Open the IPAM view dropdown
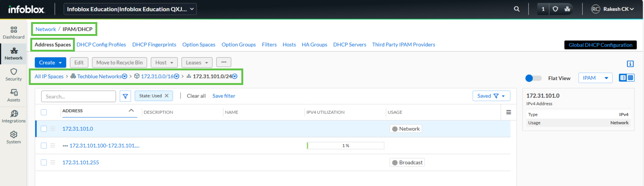The height and width of the screenshot is (186, 644). click(595, 78)
